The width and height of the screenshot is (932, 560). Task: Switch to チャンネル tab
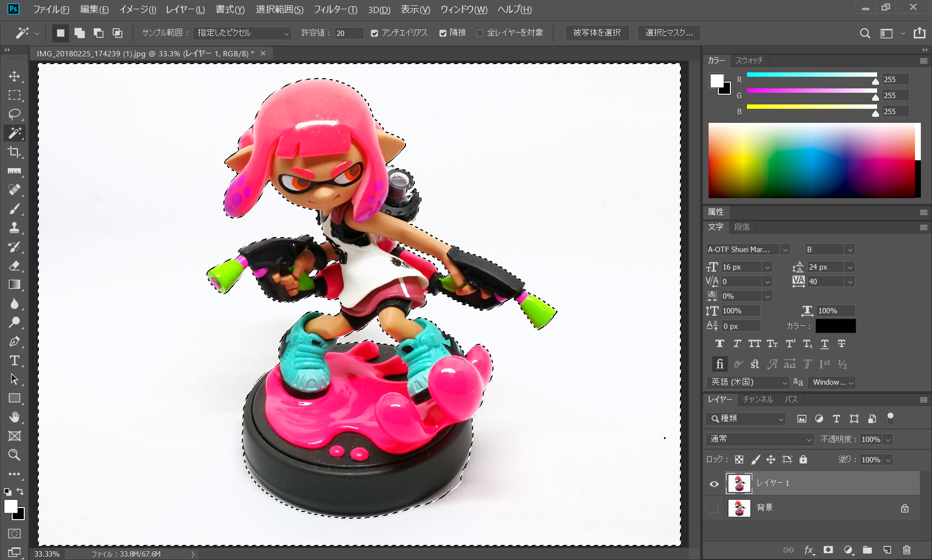coord(758,399)
